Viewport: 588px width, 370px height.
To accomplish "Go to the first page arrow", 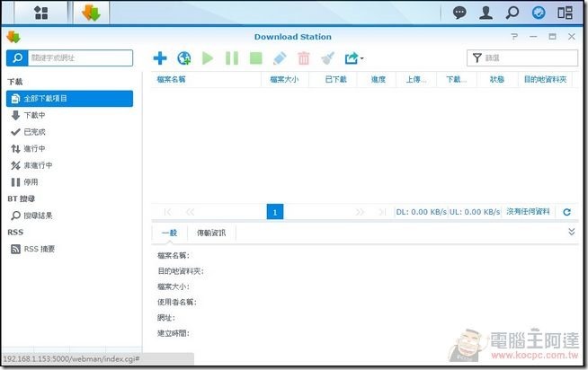I will 167,212.
